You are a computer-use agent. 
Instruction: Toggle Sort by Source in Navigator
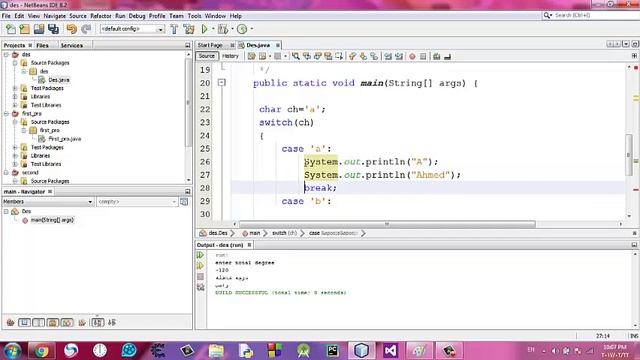click(111, 322)
